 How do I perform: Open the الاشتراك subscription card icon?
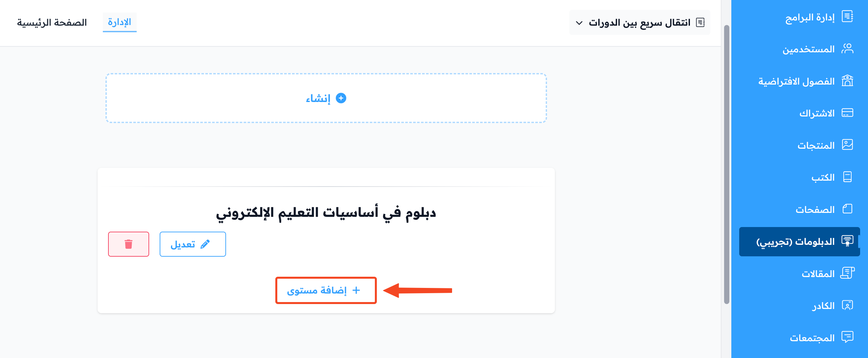point(847,113)
